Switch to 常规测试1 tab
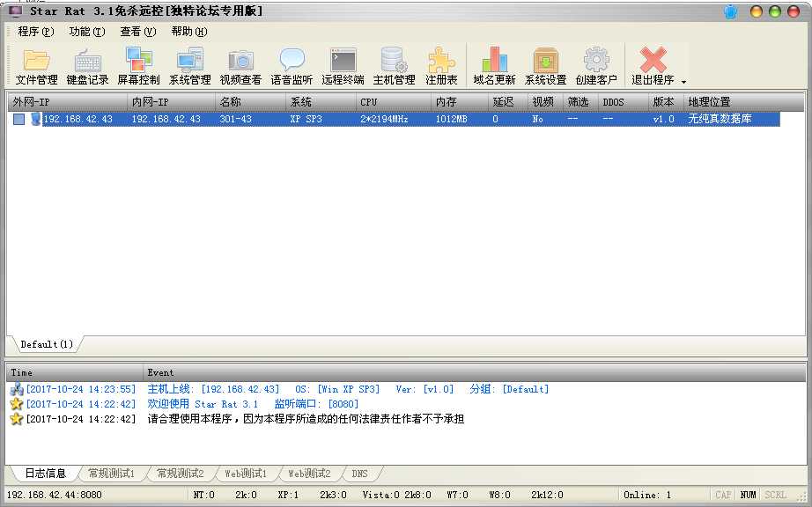The height and width of the screenshot is (507, 812). (x=111, y=473)
